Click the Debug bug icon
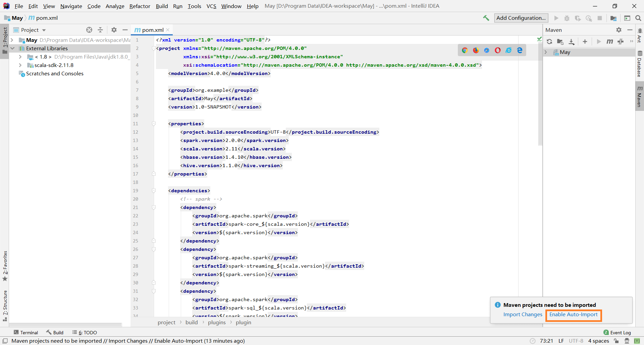Screen dimensions: 644x345 [x=567, y=18]
